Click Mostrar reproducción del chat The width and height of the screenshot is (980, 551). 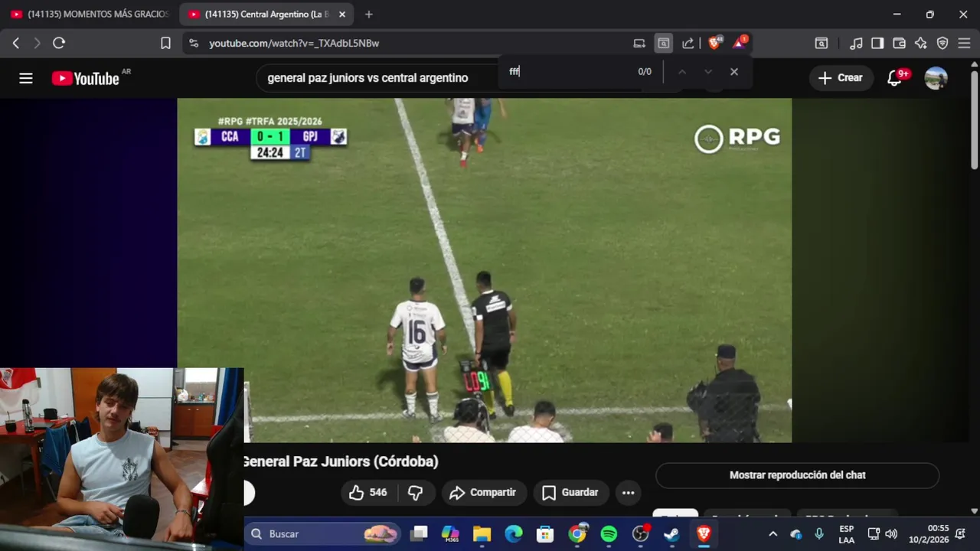[x=797, y=475]
